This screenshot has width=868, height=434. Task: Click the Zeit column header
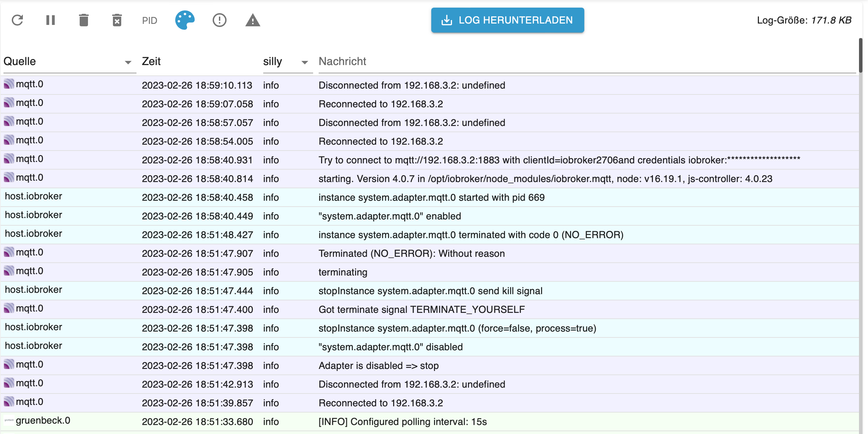pos(151,62)
